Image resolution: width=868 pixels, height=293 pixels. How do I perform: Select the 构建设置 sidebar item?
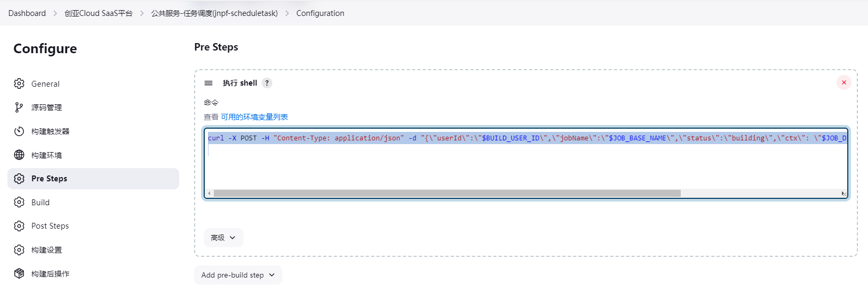(x=46, y=250)
